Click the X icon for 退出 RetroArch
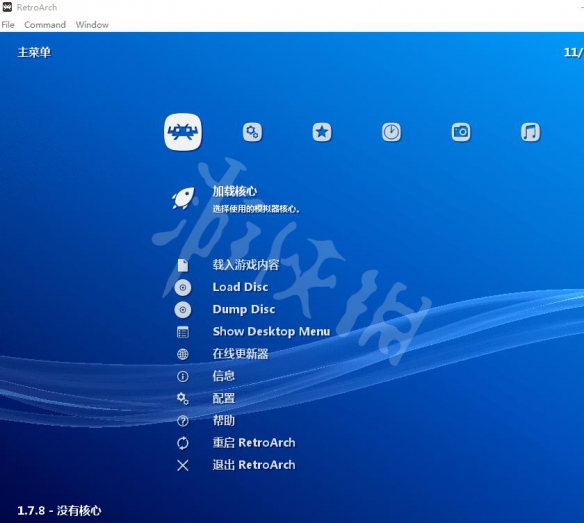584x523 pixels. 183,465
